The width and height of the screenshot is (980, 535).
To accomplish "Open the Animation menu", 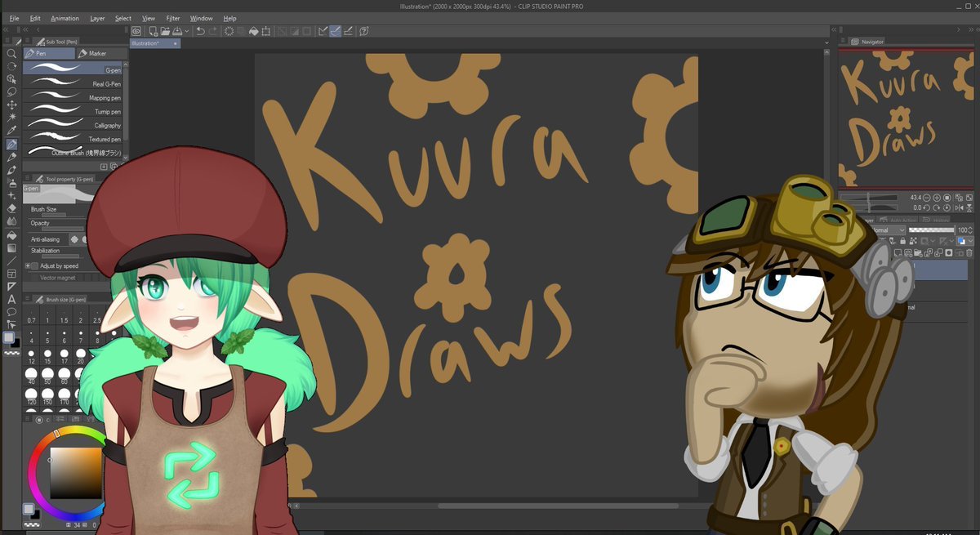I will tap(65, 18).
